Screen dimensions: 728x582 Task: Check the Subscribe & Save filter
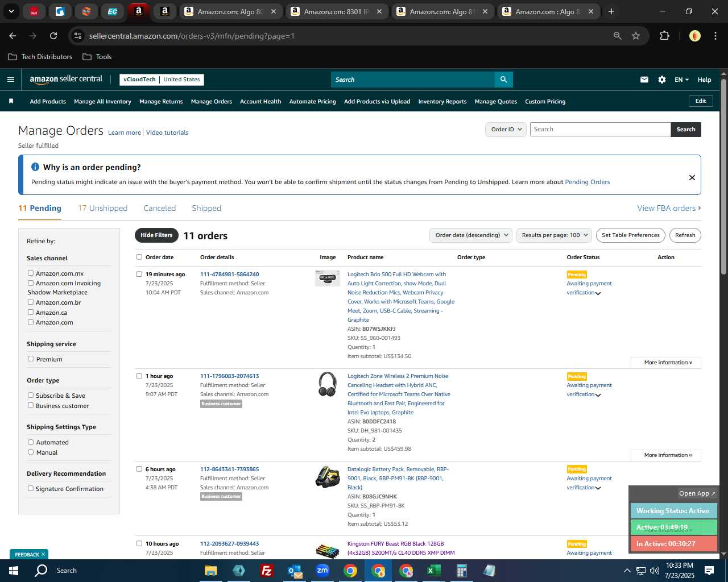tap(31, 395)
